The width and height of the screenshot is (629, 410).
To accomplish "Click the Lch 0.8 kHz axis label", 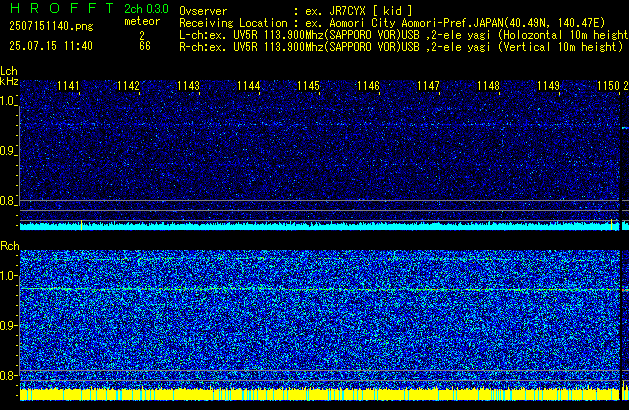I will [8, 201].
